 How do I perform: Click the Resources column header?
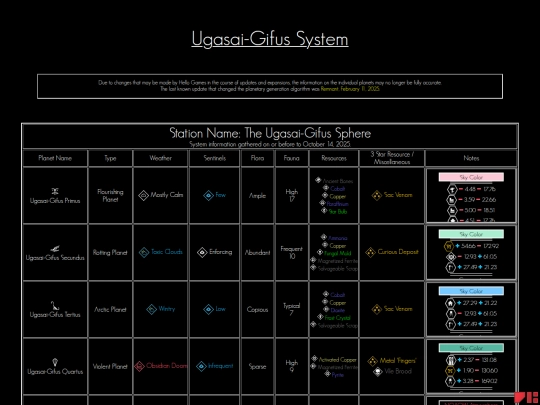pos(334,158)
